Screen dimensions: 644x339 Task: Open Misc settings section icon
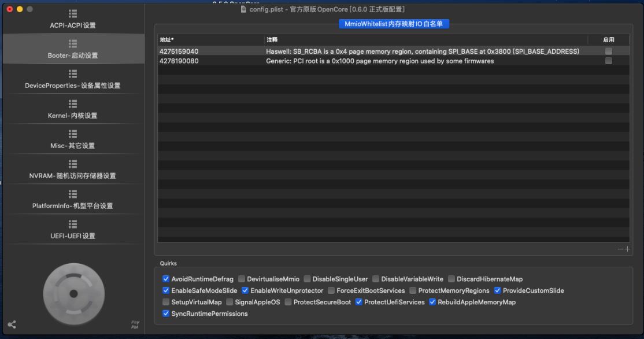point(73,134)
